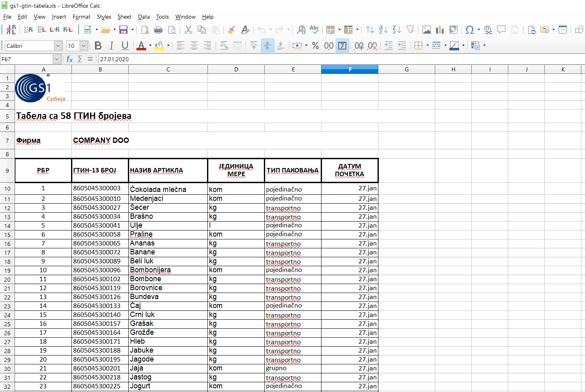Open the Format menu
This screenshot has width=585, height=392.
82,17
